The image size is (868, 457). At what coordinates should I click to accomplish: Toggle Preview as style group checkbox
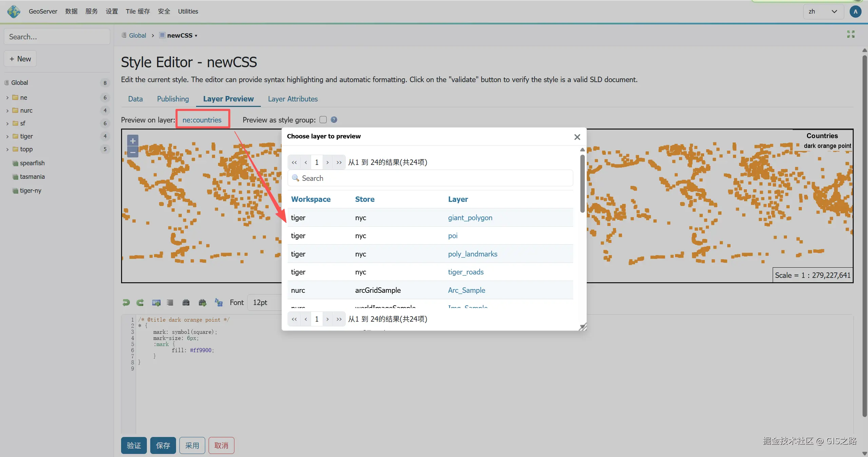point(323,120)
